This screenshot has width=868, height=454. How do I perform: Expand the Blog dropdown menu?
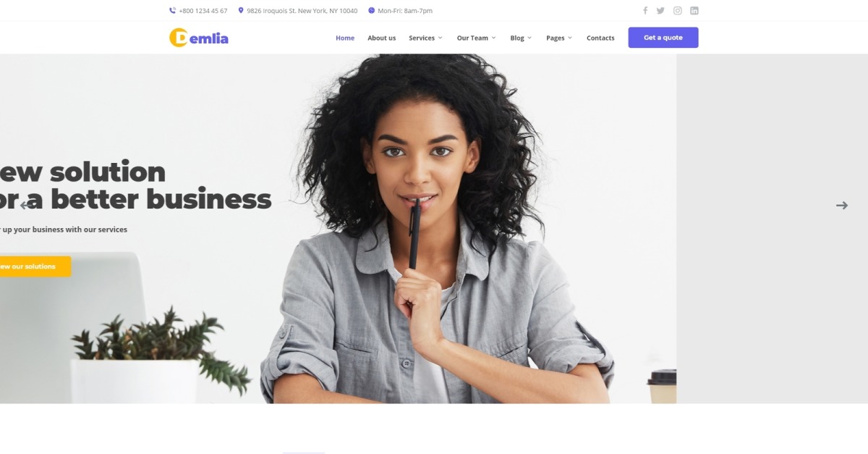point(521,38)
